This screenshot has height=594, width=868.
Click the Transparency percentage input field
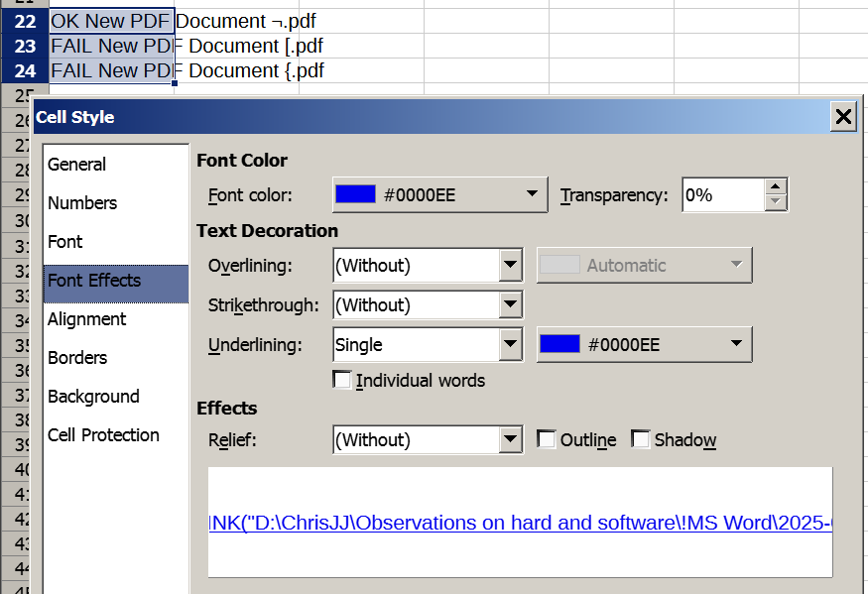pyautogui.click(x=724, y=195)
